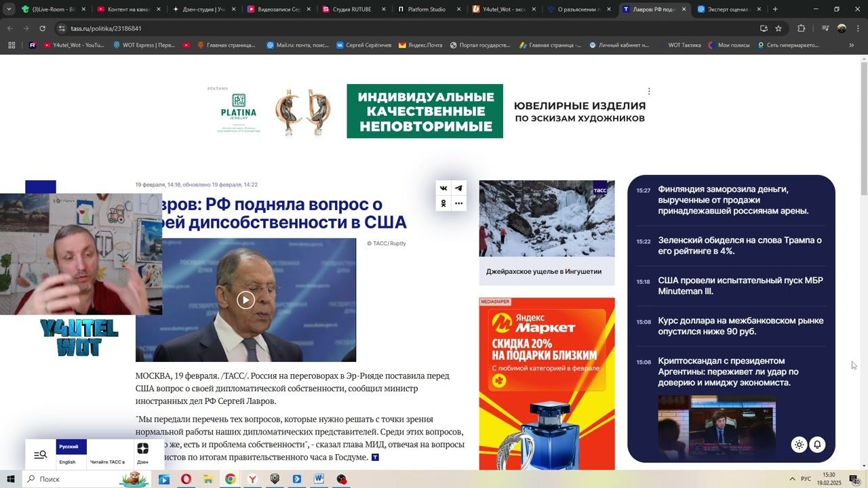The width and height of the screenshot is (868, 488).
Task: Open Finland froze money news item
Action: click(x=733, y=200)
